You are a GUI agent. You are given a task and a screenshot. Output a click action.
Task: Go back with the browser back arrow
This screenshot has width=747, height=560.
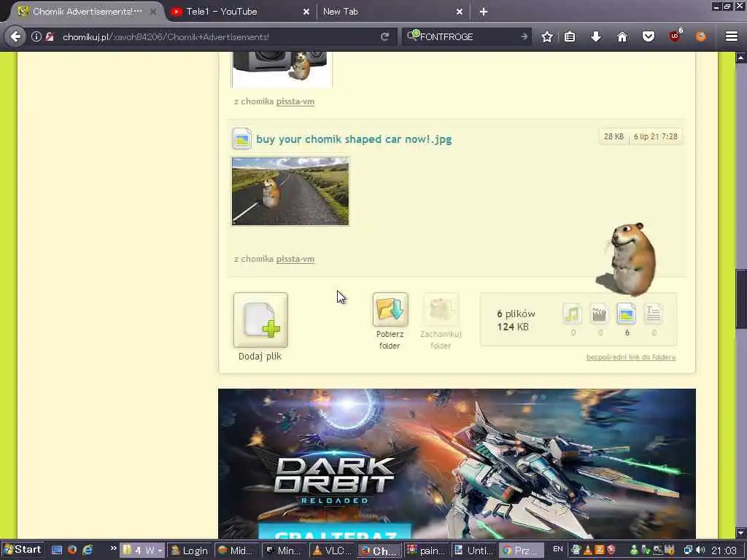pyautogui.click(x=15, y=36)
